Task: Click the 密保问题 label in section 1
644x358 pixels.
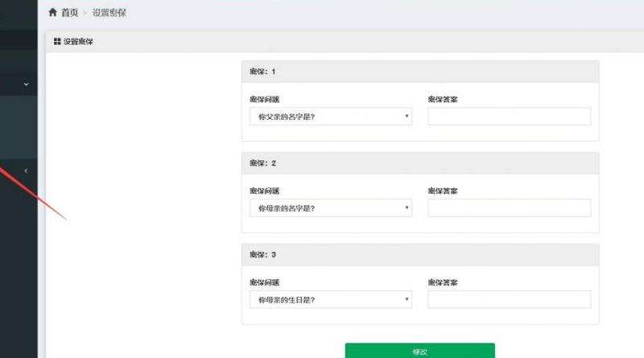Action: coord(264,100)
